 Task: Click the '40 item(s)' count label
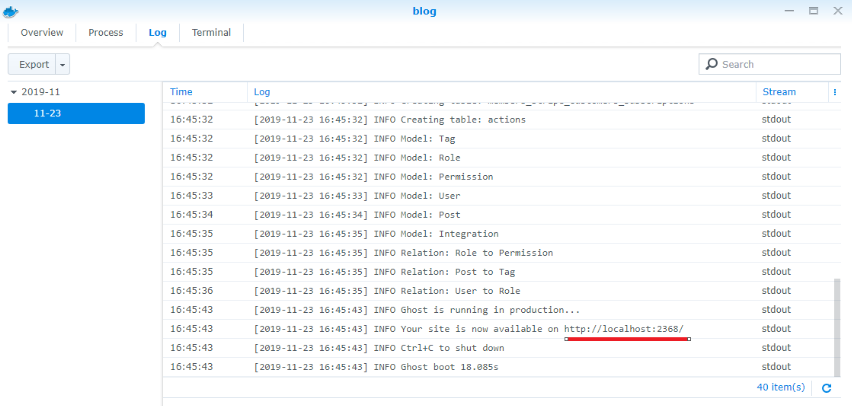point(781,388)
